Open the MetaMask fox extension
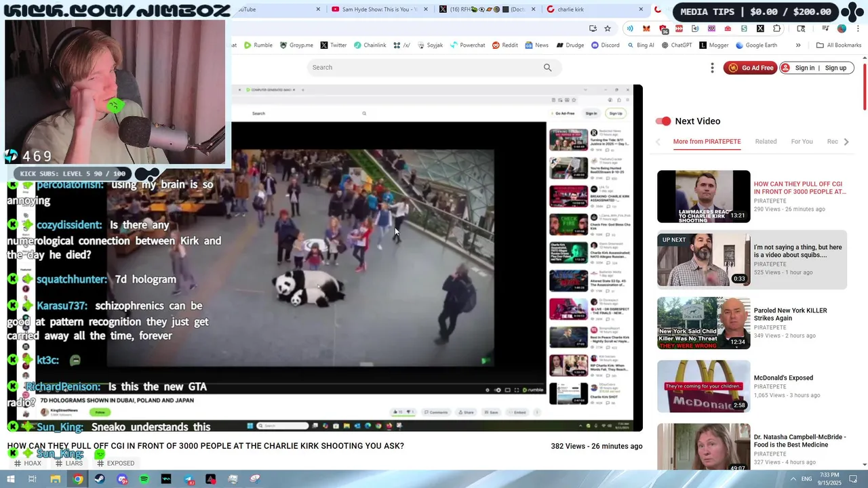 (x=646, y=28)
